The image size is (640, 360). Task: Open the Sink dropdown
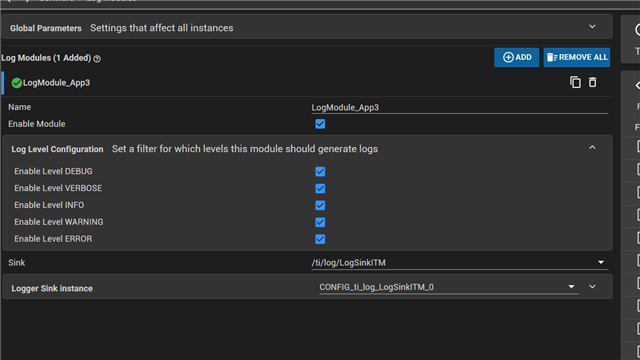[460, 262]
